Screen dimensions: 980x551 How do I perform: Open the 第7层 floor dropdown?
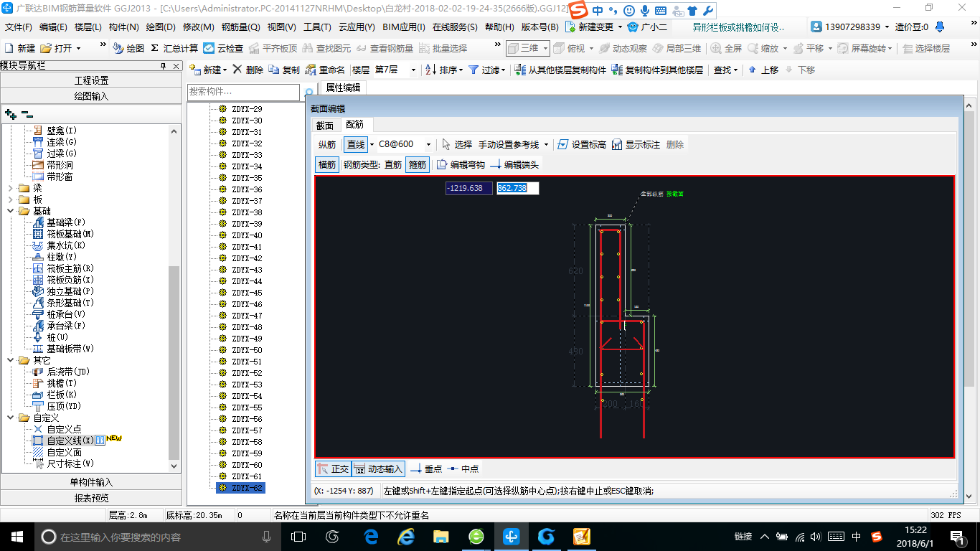[413, 70]
